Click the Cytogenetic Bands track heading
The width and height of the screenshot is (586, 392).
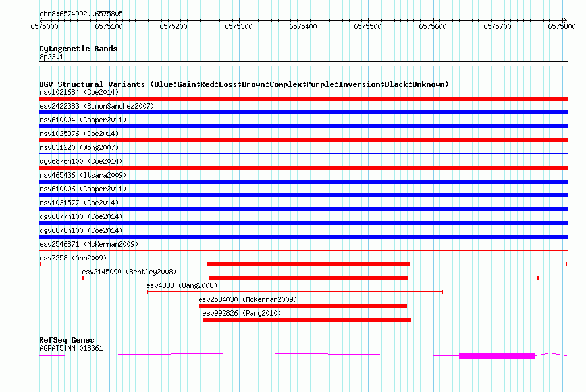[78, 49]
